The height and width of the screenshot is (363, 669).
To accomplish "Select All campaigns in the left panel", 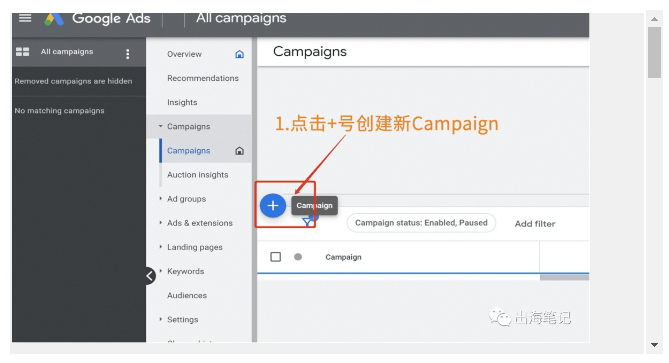I will click(x=67, y=52).
